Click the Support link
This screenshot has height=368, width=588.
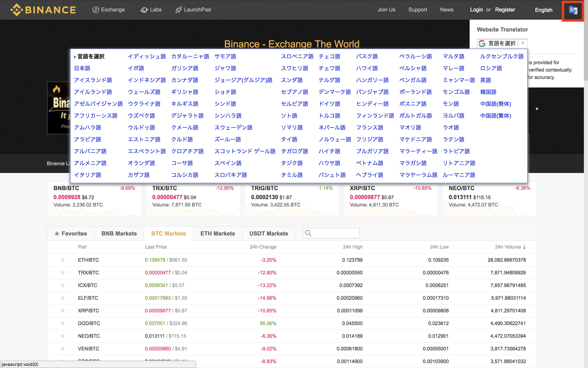(418, 10)
